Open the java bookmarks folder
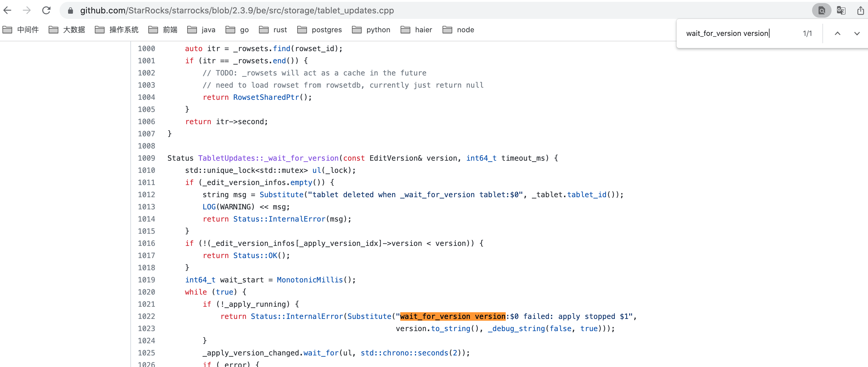 [x=201, y=30]
